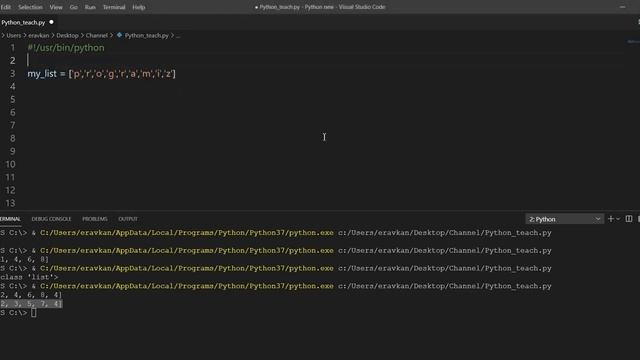Click the Users breadcrumb segment
Image resolution: width=640 pixels, height=360 pixels.
tap(13, 36)
